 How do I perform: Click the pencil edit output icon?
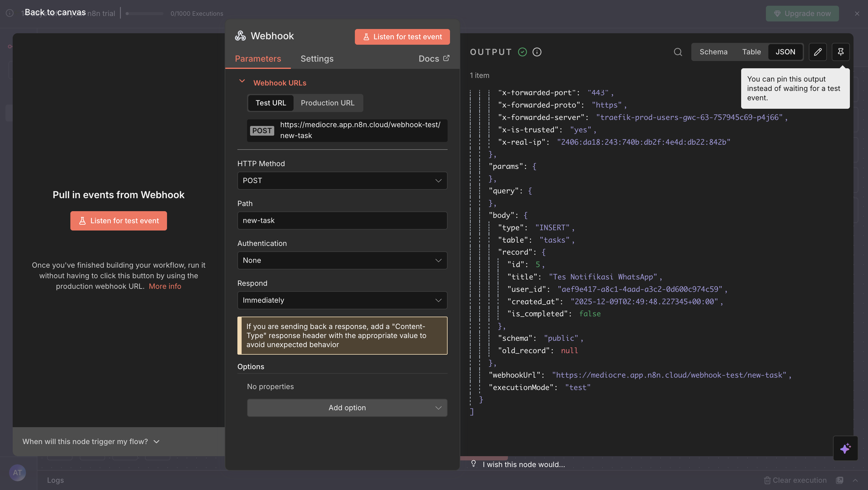pyautogui.click(x=818, y=52)
